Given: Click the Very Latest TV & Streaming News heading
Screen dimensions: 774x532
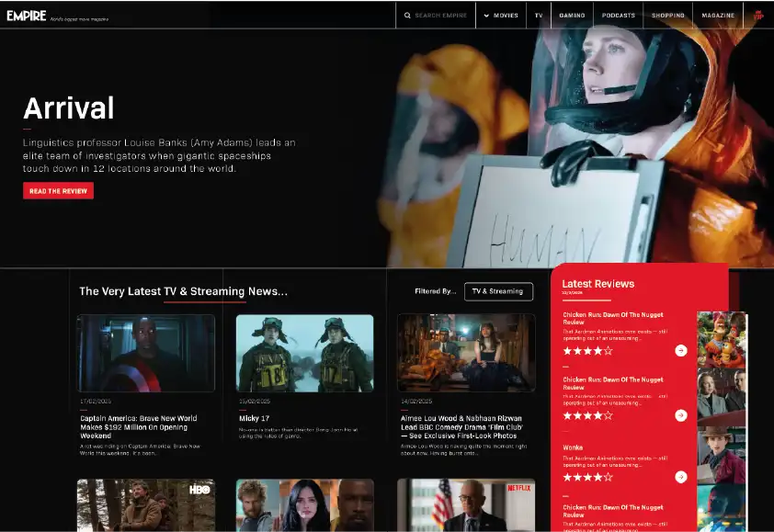Looking at the screenshot, I should click(x=184, y=291).
